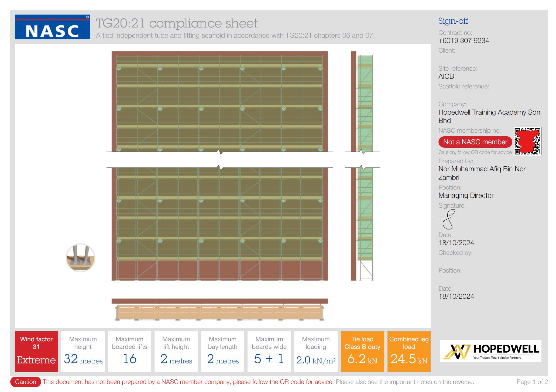Click the Hopedwell company logo
The image size is (556, 392).
tap(490, 351)
